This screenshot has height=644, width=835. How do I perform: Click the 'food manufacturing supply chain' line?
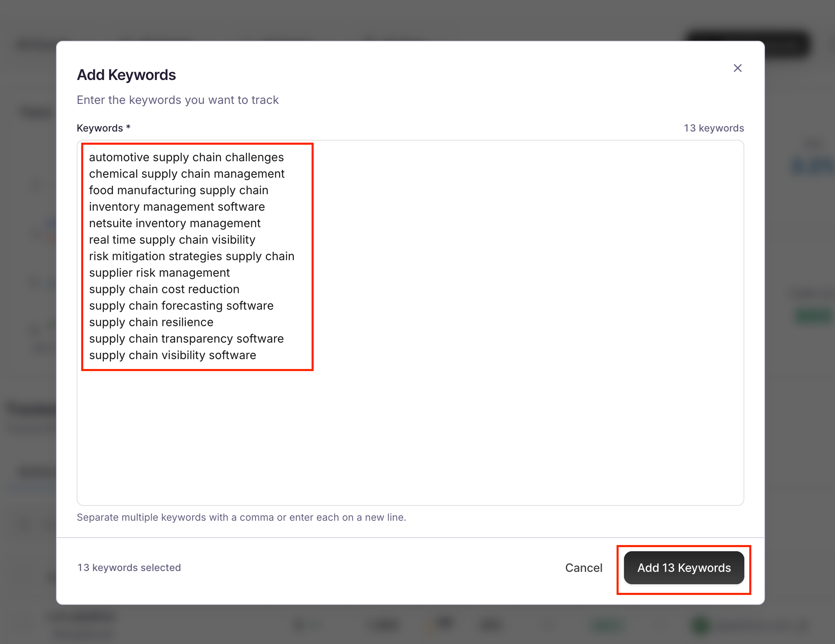click(x=178, y=190)
